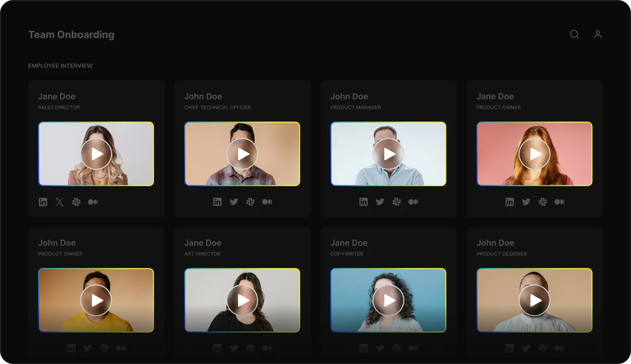Open LinkedIn icon on Jane Doe Sales Director card
Screen dimensions: 631x364
[x=43, y=202]
